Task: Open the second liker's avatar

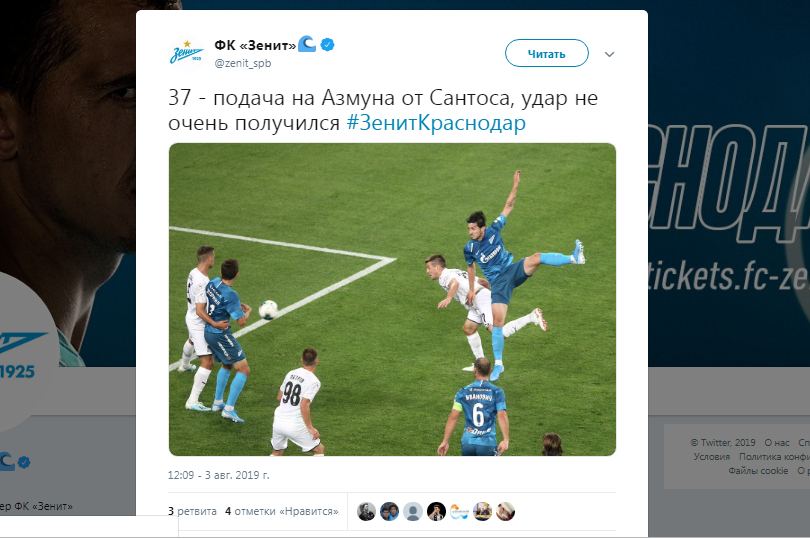Action: [390, 511]
